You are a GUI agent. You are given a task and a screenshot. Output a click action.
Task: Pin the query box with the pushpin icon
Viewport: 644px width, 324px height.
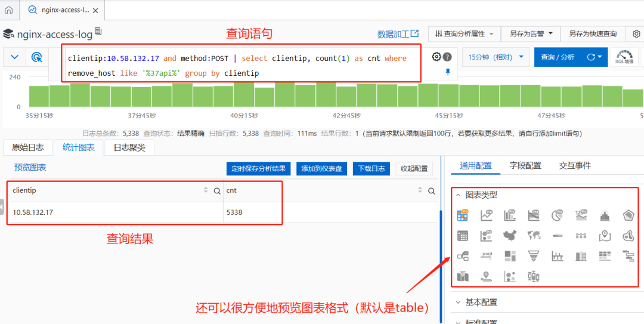448,72
